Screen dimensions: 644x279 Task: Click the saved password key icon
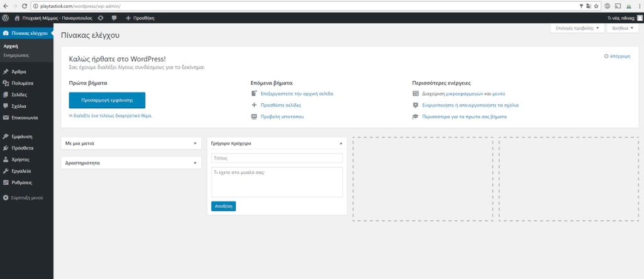[582, 6]
